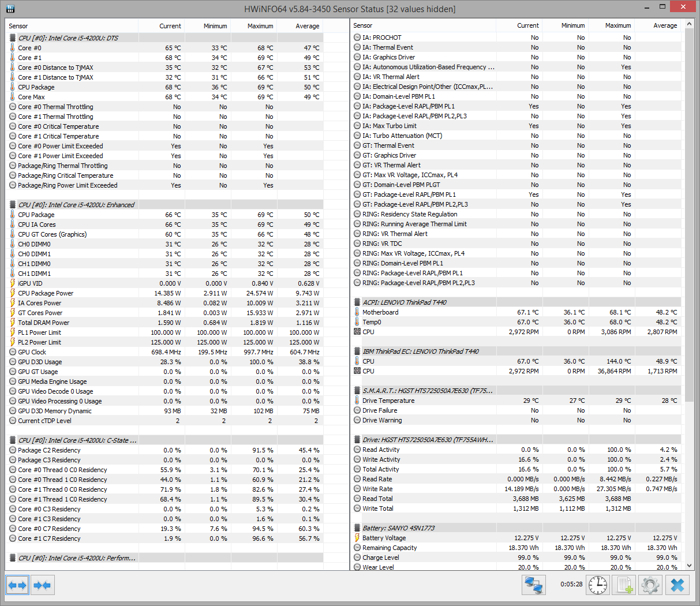Select the CPU [#0]: Intel Core i5-4200U: Enhanced group
This screenshot has height=606, width=700.
point(164,205)
